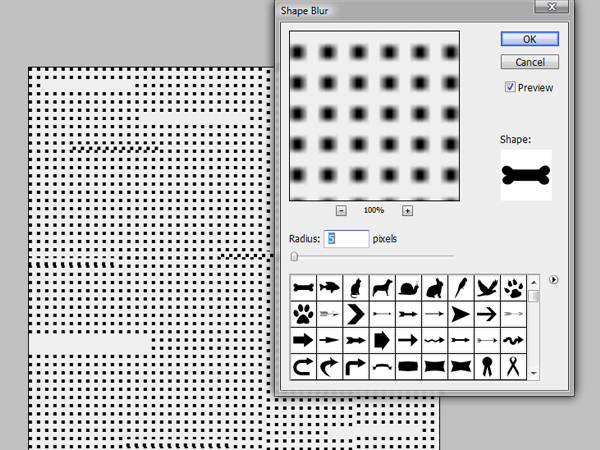Pick the award ribbon rosette shape
This screenshot has height=450, width=600.
(487, 367)
